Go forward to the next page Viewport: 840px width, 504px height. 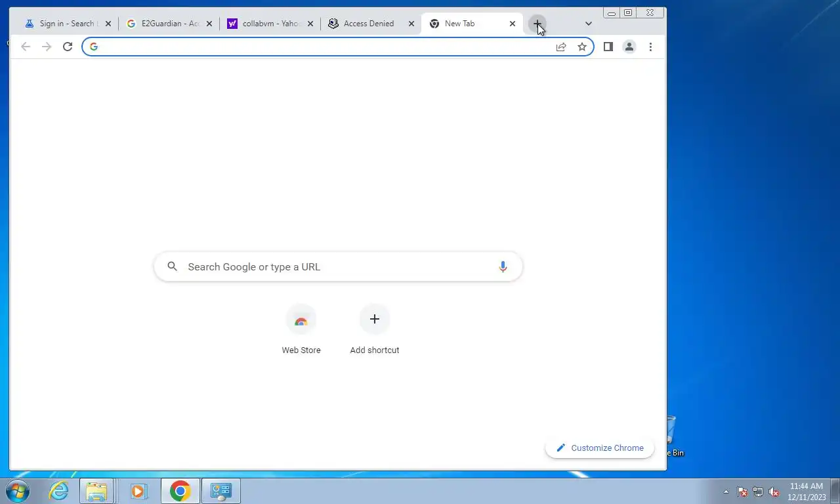pyautogui.click(x=47, y=47)
